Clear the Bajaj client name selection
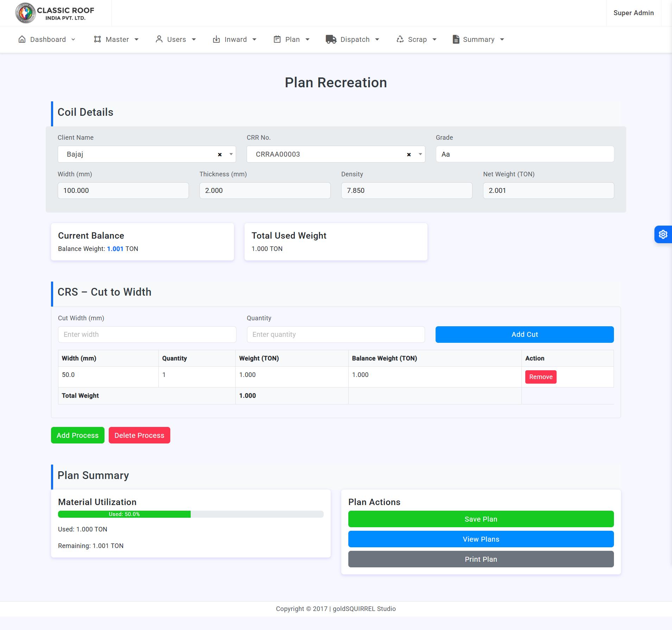This screenshot has width=672, height=630. [x=220, y=155]
